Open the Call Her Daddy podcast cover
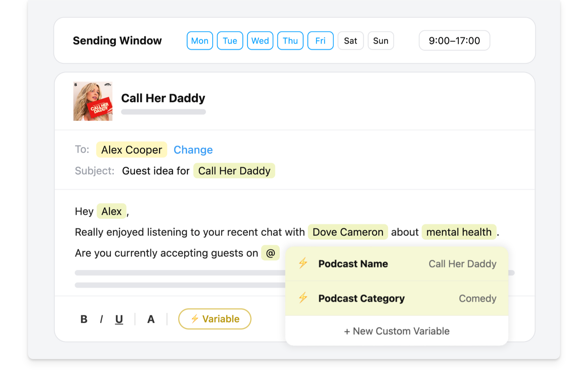Image resolution: width=588 pixels, height=376 pixels. [93, 101]
